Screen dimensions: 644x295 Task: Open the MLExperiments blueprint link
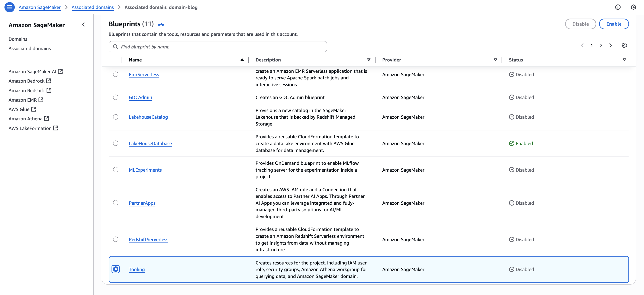pos(145,170)
